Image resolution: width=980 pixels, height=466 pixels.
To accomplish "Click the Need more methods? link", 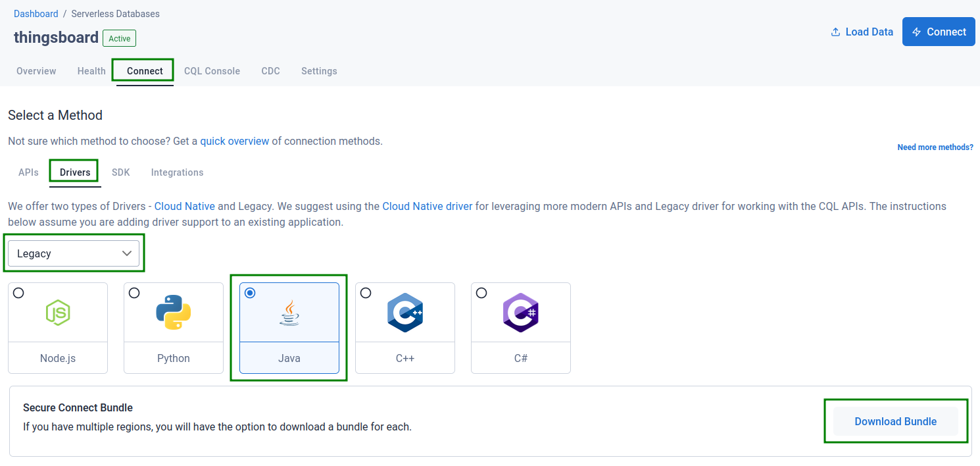I will tap(935, 147).
